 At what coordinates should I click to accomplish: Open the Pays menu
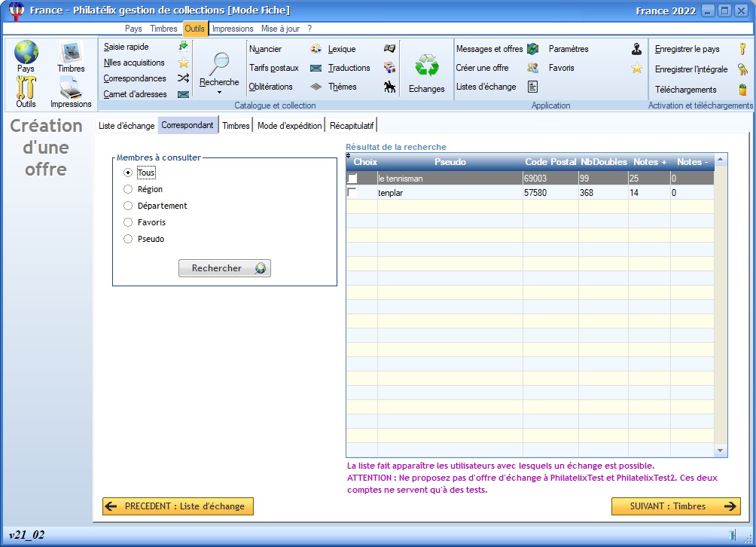pyautogui.click(x=133, y=29)
